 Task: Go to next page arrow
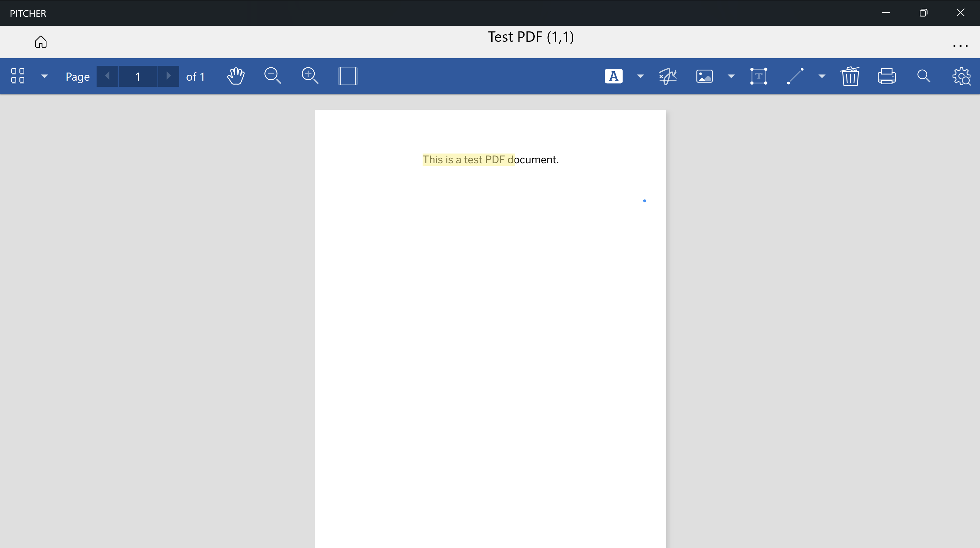tap(168, 76)
